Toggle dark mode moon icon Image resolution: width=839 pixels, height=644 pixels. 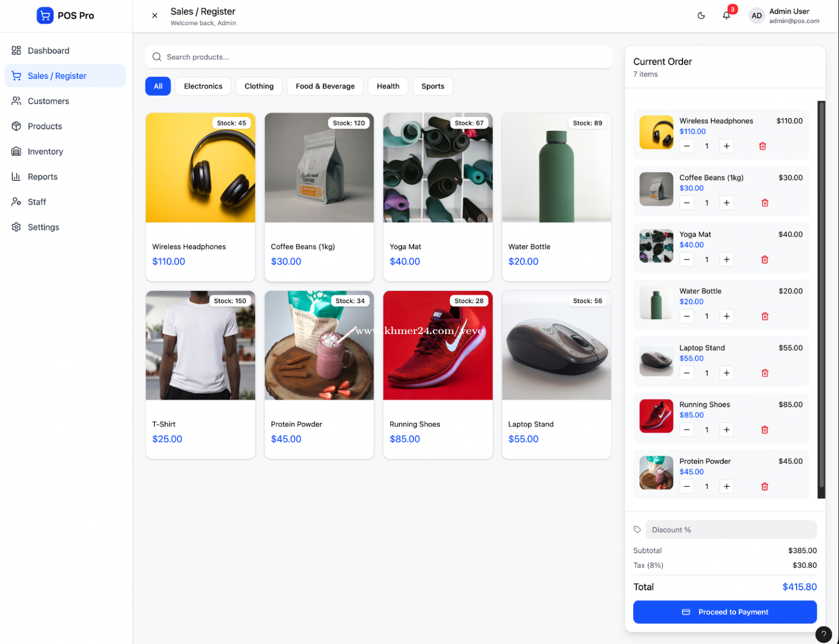(701, 16)
